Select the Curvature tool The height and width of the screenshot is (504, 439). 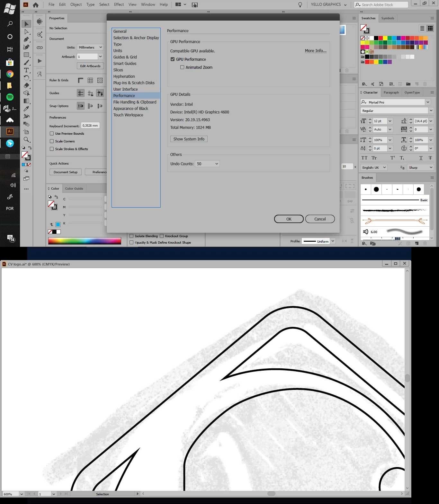click(x=26, y=47)
